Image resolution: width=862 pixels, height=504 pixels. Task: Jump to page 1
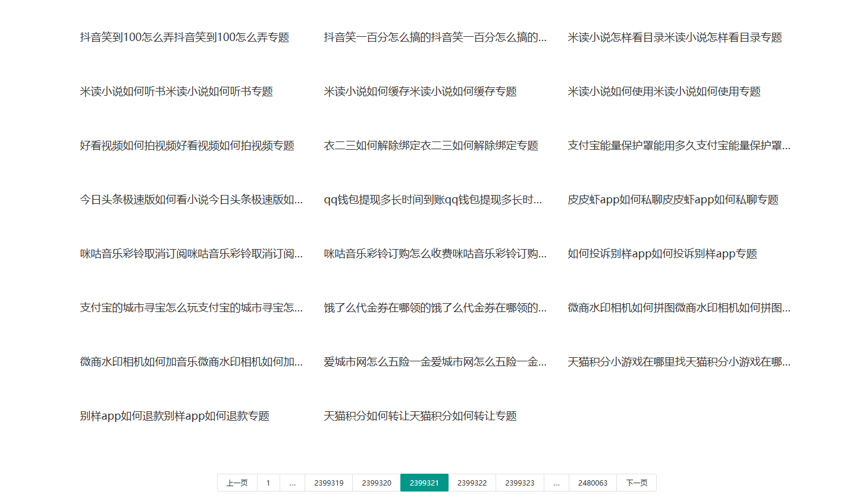tap(268, 483)
